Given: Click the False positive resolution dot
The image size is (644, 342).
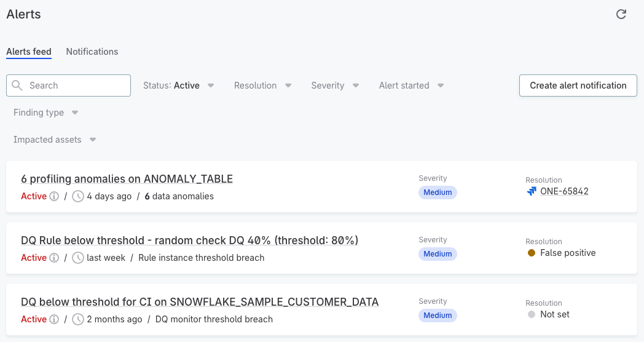Looking at the screenshot, I should click(532, 253).
